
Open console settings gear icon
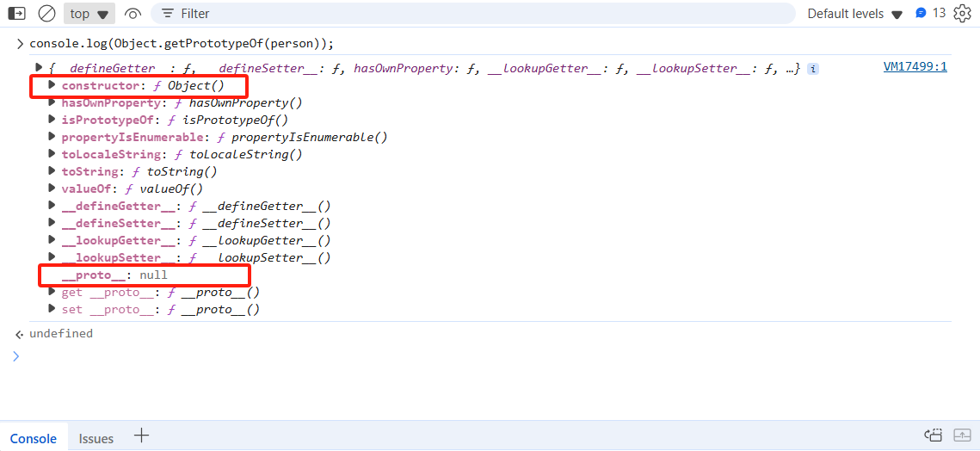pyautogui.click(x=962, y=14)
